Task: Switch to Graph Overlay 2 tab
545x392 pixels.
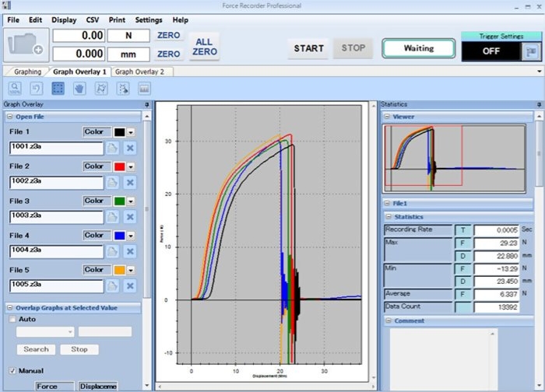Action: [x=140, y=72]
